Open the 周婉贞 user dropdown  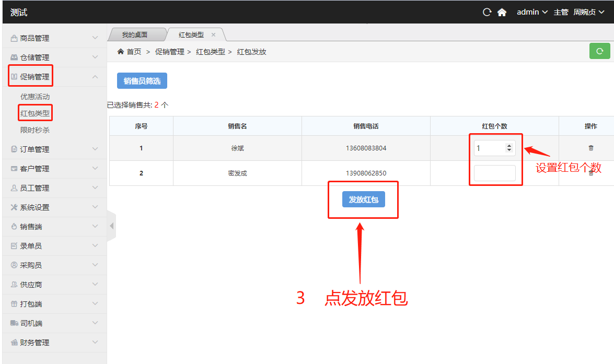coord(588,12)
